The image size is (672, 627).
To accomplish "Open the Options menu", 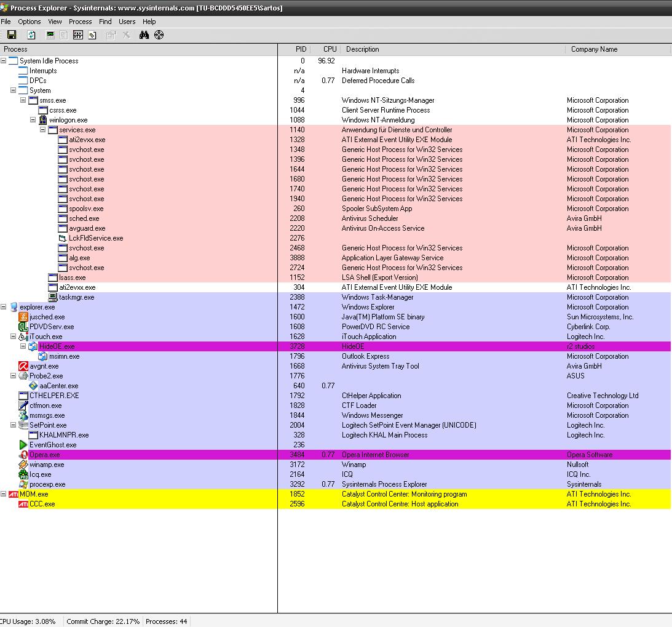I will [29, 22].
